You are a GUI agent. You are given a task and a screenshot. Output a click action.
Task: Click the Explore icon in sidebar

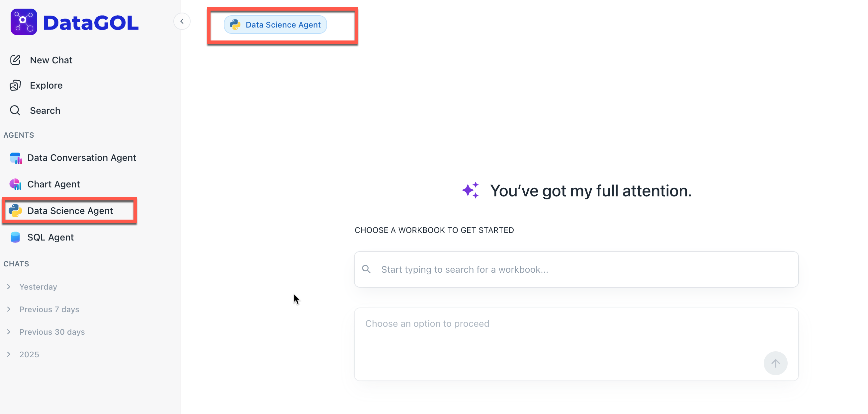coord(15,86)
